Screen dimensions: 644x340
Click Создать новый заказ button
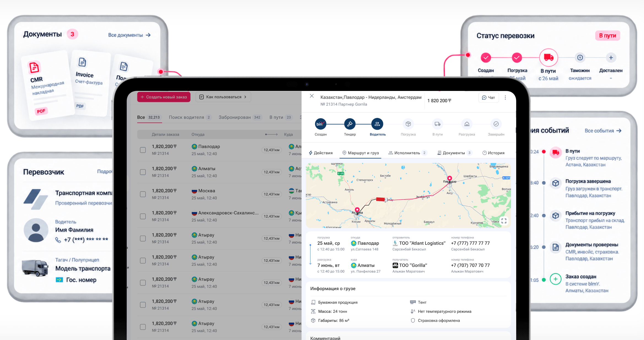pyautogui.click(x=164, y=97)
